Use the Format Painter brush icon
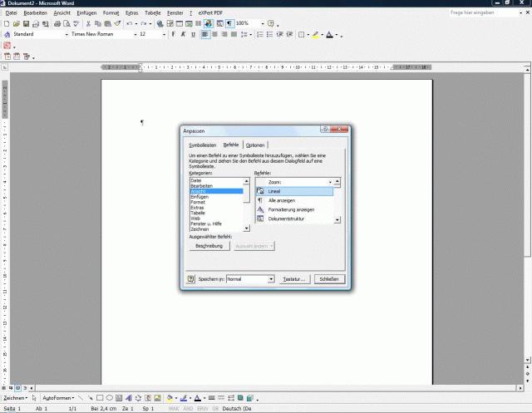 click(117, 24)
